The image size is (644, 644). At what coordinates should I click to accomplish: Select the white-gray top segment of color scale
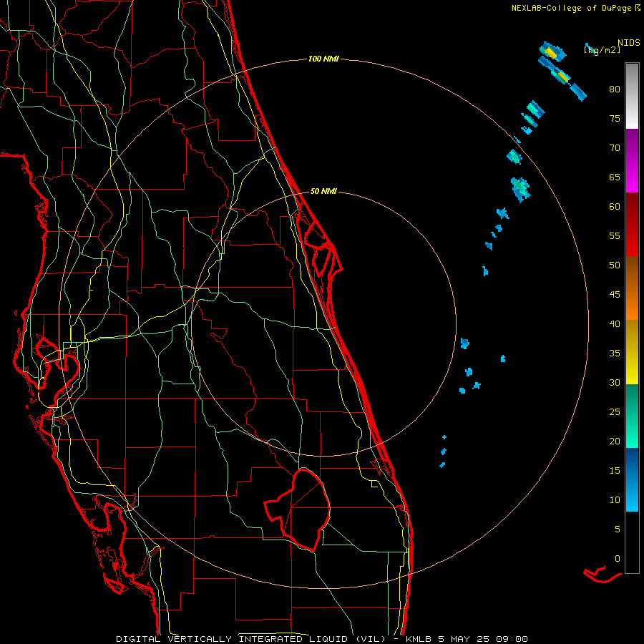coord(632,96)
